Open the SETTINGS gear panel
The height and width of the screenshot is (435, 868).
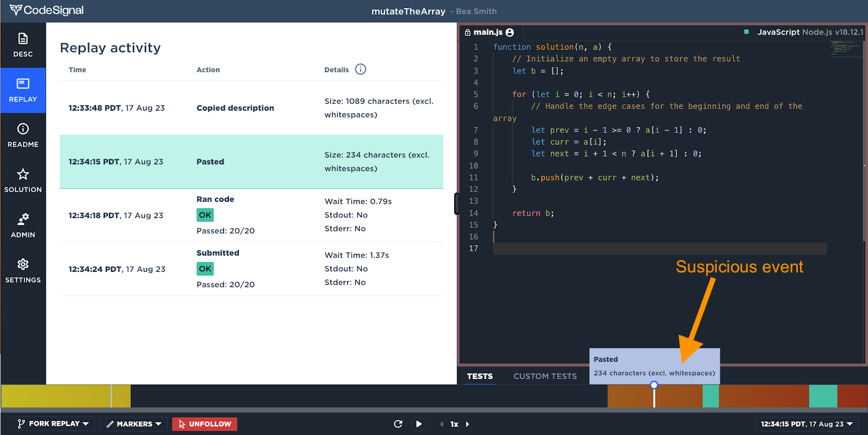(23, 271)
